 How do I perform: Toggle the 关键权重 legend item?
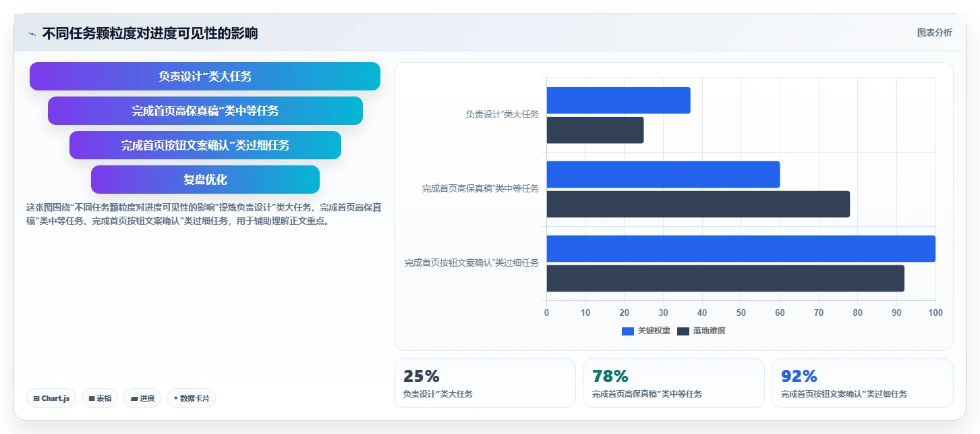pyautogui.click(x=646, y=331)
